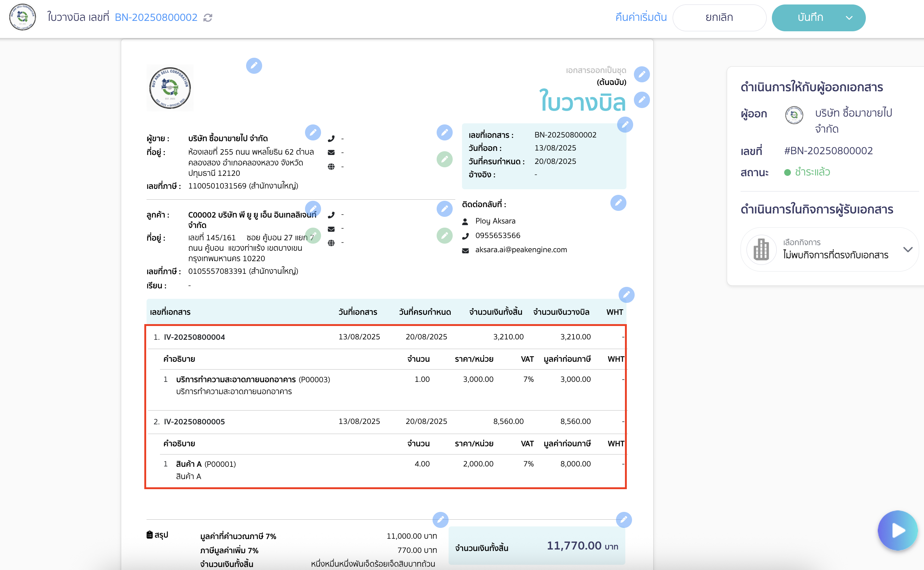The image size is (924, 570).
Task: Open dropdown arrow on บันทึก button
Action: (x=849, y=18)
